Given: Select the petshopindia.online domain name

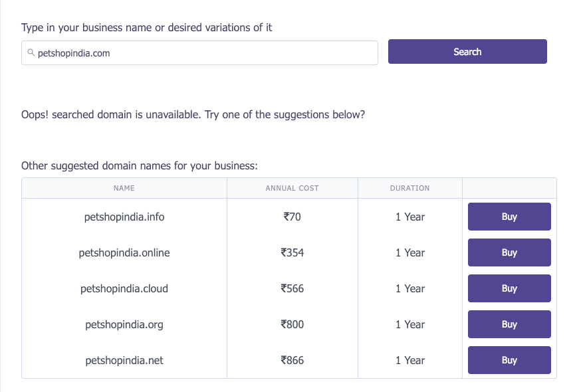Looking at the screenshot, I should tap(124, 252).
